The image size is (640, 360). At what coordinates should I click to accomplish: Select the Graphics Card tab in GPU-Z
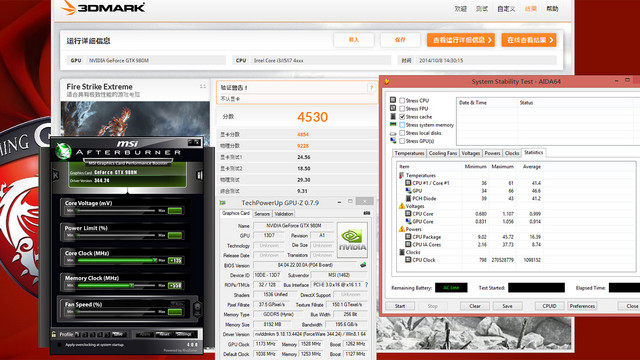(236, 213)
